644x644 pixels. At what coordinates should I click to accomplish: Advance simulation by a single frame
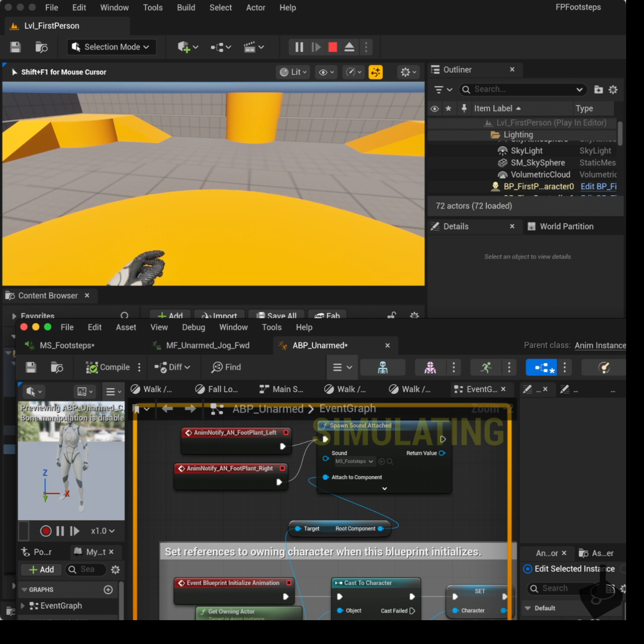coord(316,47)
